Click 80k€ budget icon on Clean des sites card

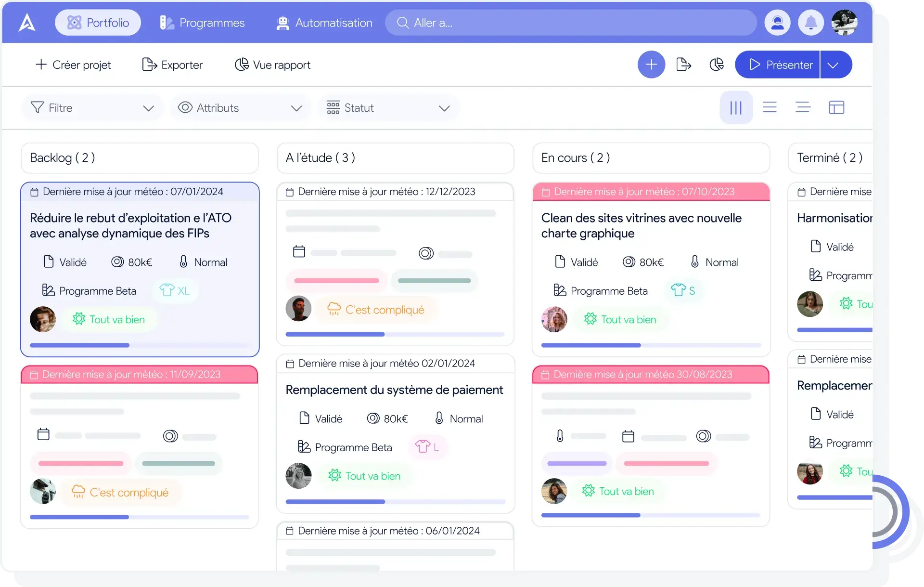[x=629, y=261]
